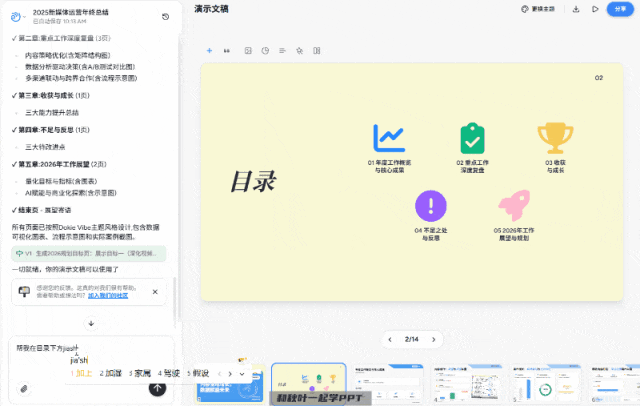Focus the chat message input field
640x406 pixels.
tap(91, 348)
